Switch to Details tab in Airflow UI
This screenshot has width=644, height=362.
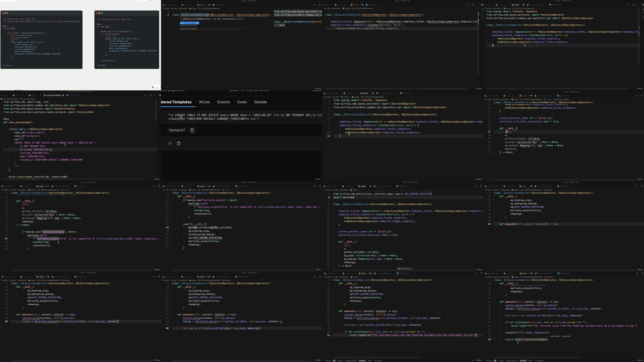(x=260, y=102)
